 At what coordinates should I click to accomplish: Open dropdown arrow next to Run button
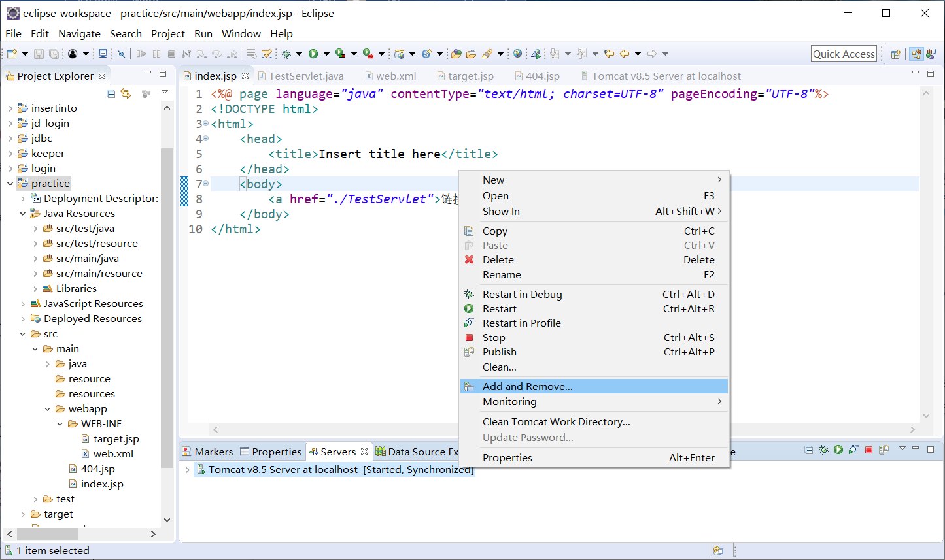click(326, 54)
